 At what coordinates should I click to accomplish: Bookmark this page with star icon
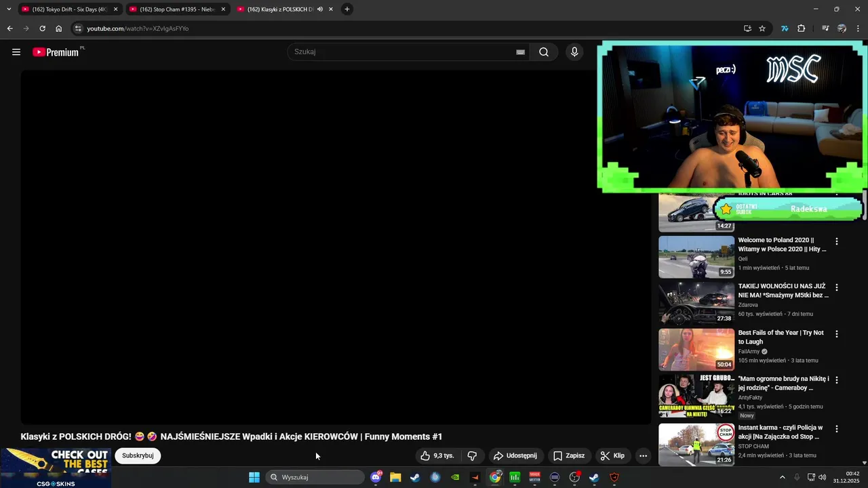[762, 28]
